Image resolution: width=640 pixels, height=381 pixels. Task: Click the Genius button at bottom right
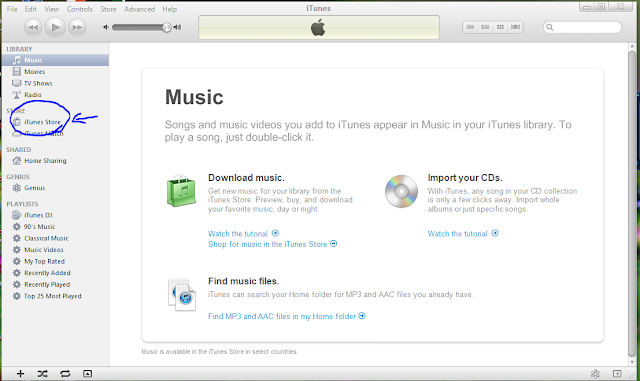(595, 373)
